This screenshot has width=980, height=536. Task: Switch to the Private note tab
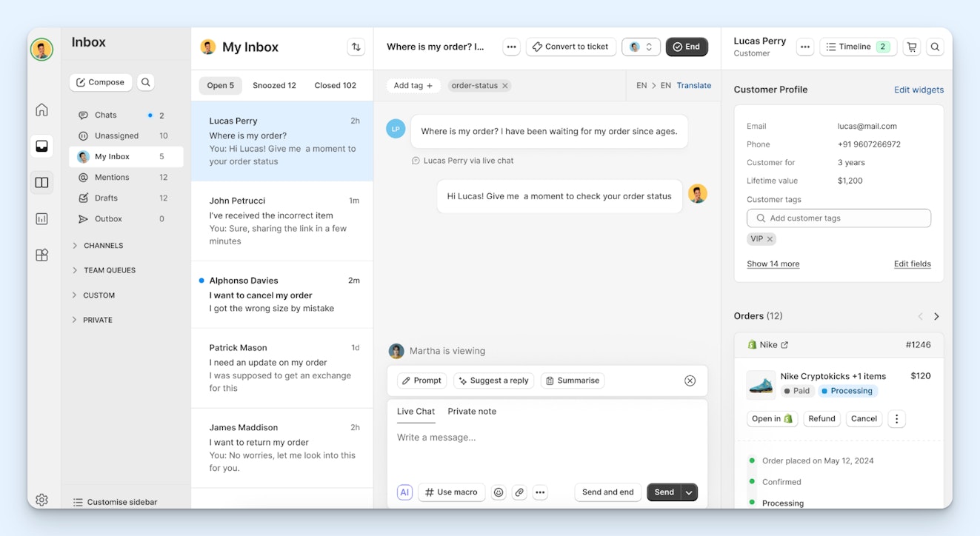tap(472, 412)
